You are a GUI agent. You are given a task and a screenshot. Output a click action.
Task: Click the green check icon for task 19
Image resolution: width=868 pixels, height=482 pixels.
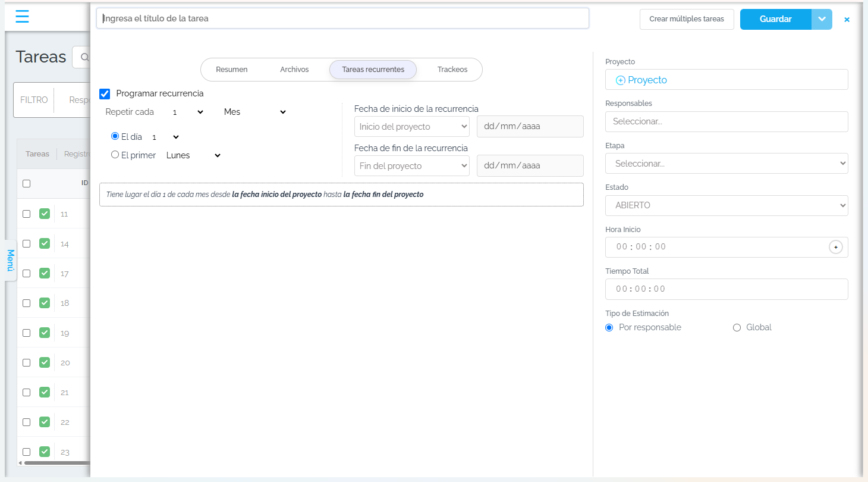tap(45, 333)
